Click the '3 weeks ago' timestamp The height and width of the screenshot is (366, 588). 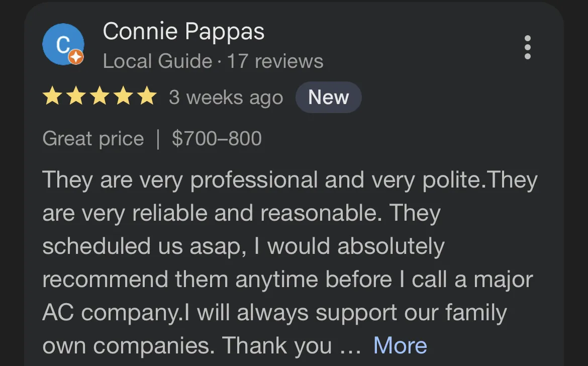click(226, 98)
